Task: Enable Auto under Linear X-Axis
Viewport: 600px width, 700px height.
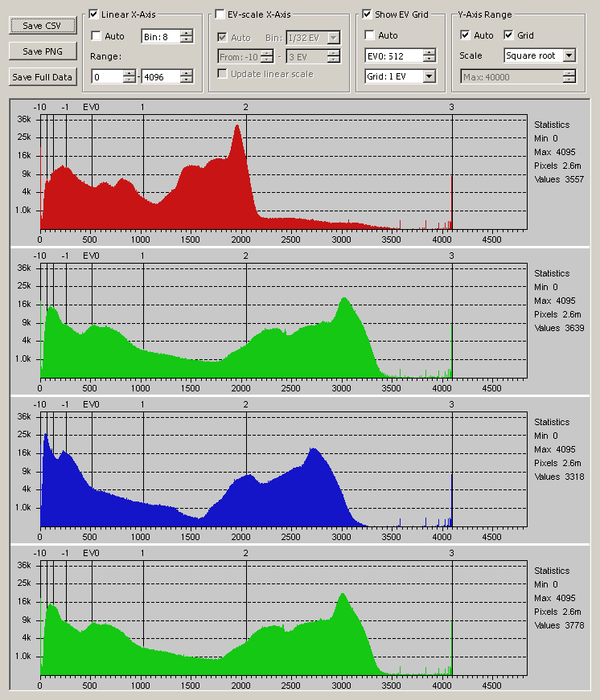Action: [x=96, y=35]
